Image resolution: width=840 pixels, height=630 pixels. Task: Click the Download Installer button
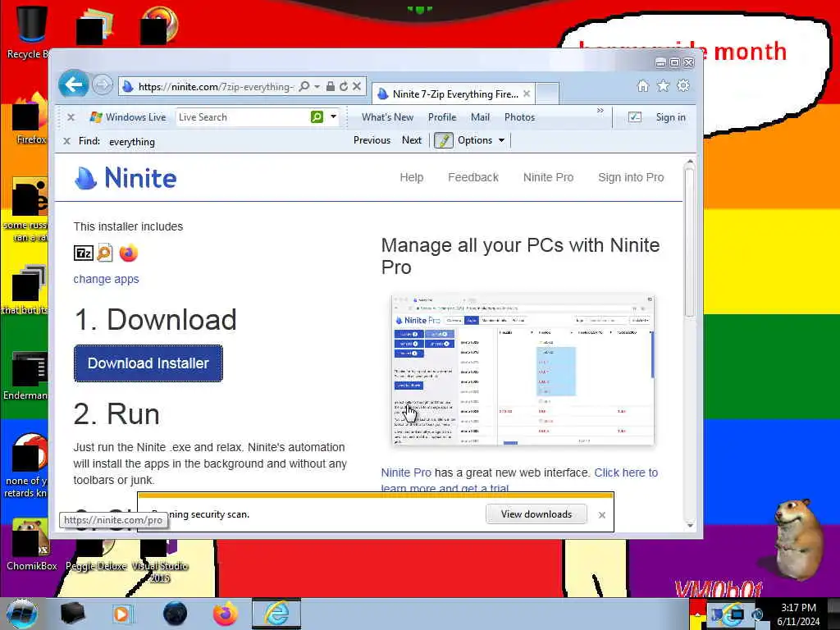tap(148, 363)
